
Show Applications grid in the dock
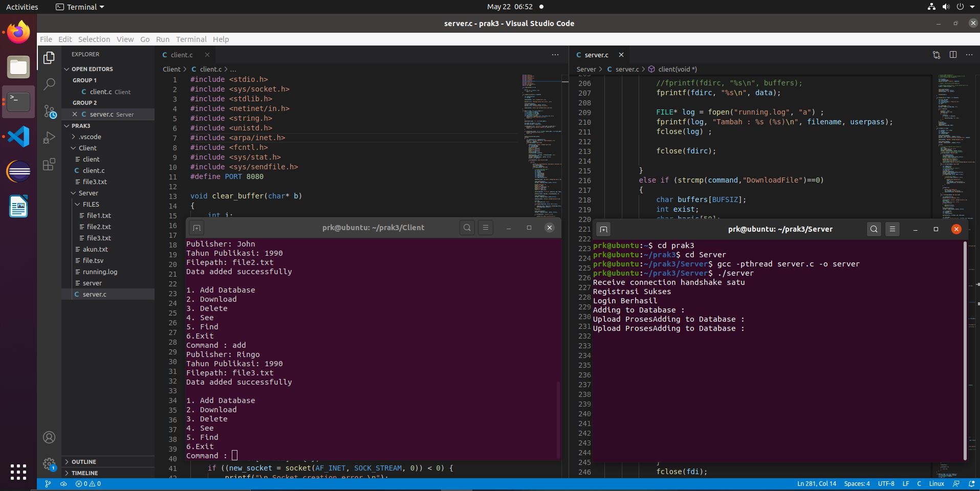point(18,472)
